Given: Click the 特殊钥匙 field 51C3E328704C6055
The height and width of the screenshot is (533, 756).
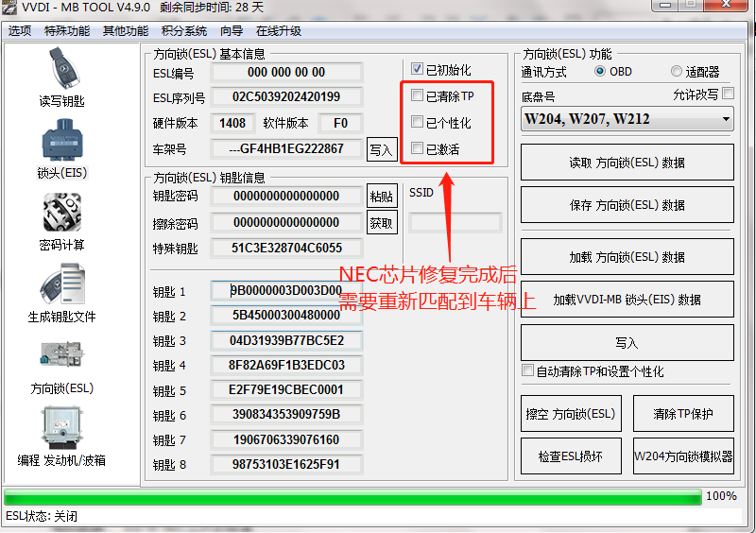Looking at the screenshot, I should click(286, 248).
